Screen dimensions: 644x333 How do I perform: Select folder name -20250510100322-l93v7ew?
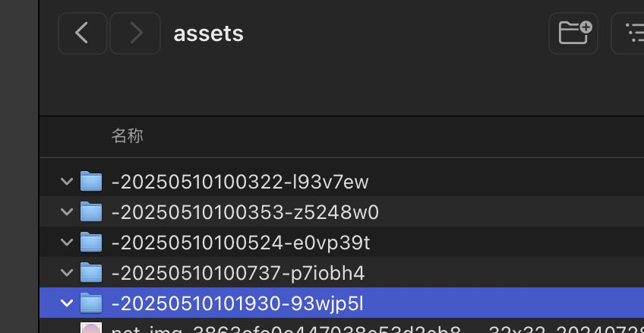(240, 182)
